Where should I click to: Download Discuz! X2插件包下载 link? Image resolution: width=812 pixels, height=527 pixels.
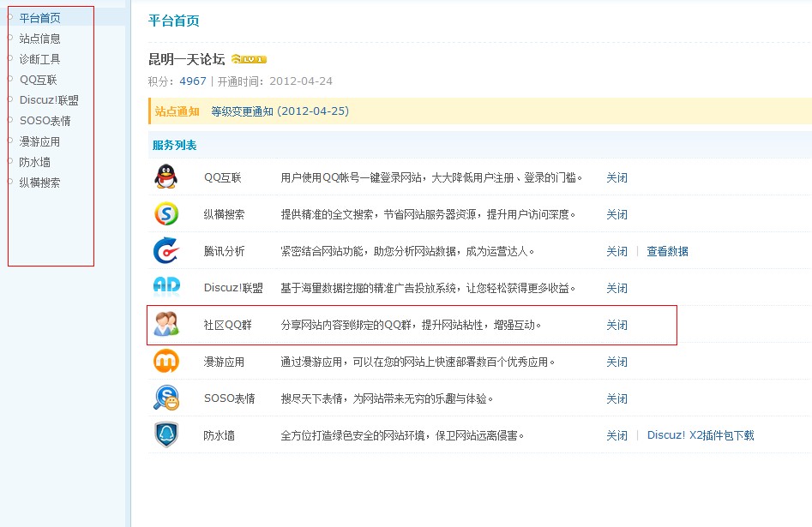pos(701,435)
